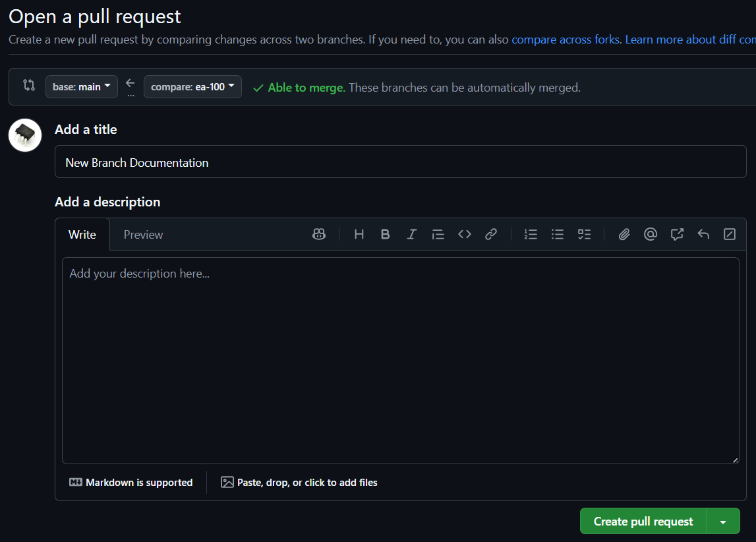This screenshot has width=756, height=542.
Task: Add a link using the chain icon
Action: pyautogui.click(x=491, y=234)
